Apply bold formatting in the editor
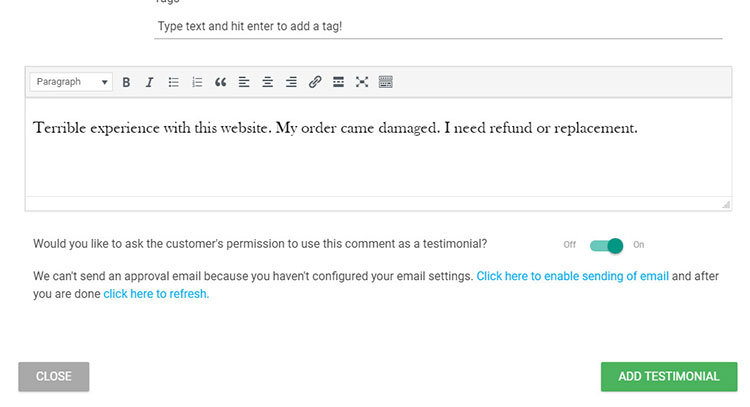 coord(126,82)
